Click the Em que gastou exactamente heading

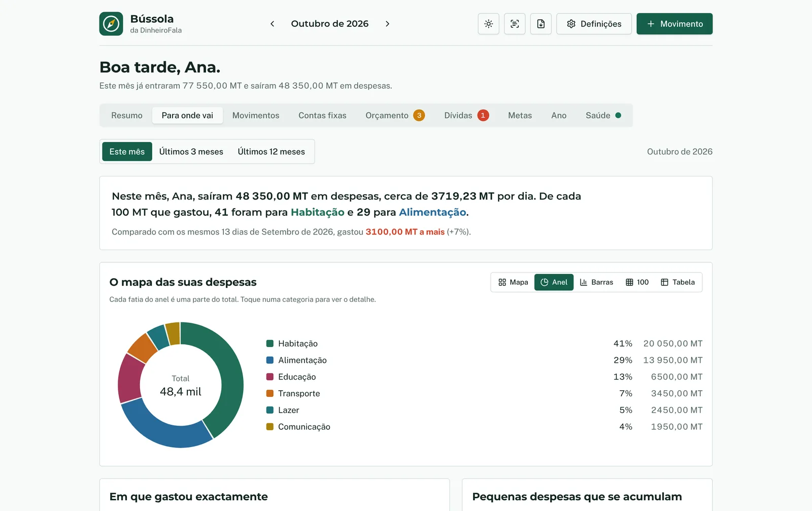click(189, 497)
